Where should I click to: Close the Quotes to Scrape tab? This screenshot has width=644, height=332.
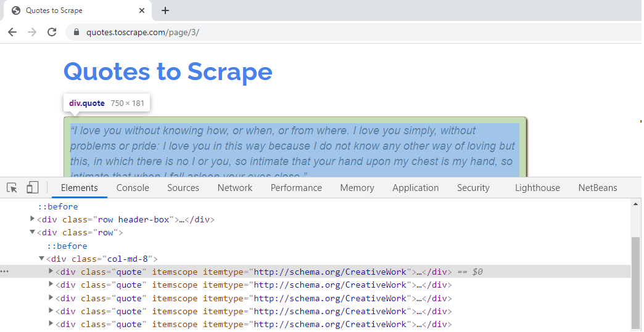[x=142, y=10]
